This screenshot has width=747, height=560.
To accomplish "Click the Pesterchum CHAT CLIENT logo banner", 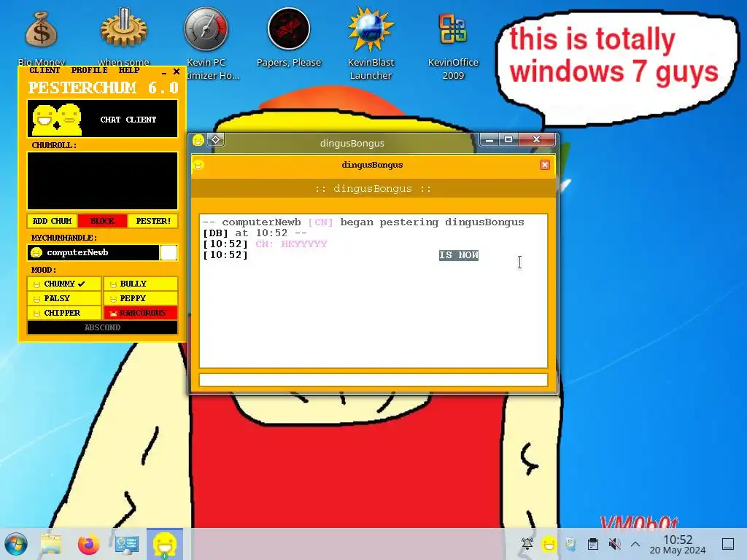I will click(102, 119).
